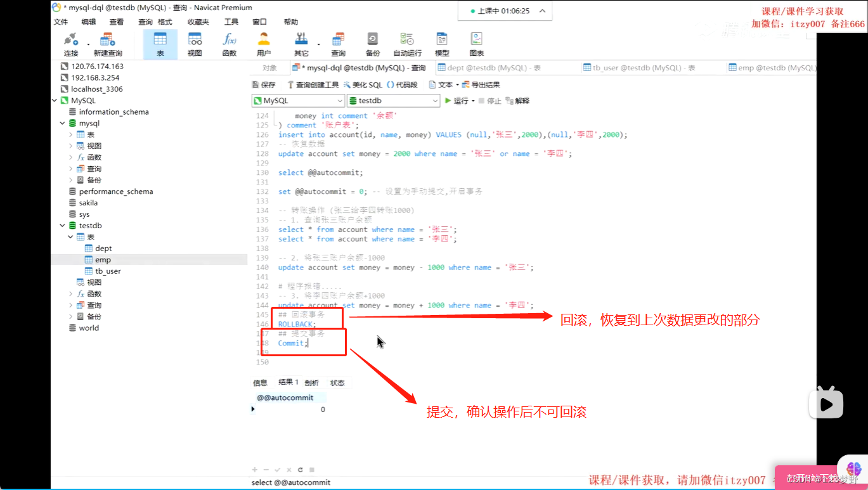Open the 工具 menu
Screen dimensions: 868x490
pos(231,21)
